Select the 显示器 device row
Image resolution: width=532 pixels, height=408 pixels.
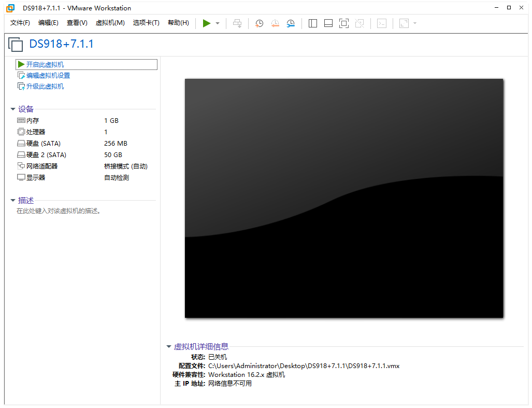point(86,177)
